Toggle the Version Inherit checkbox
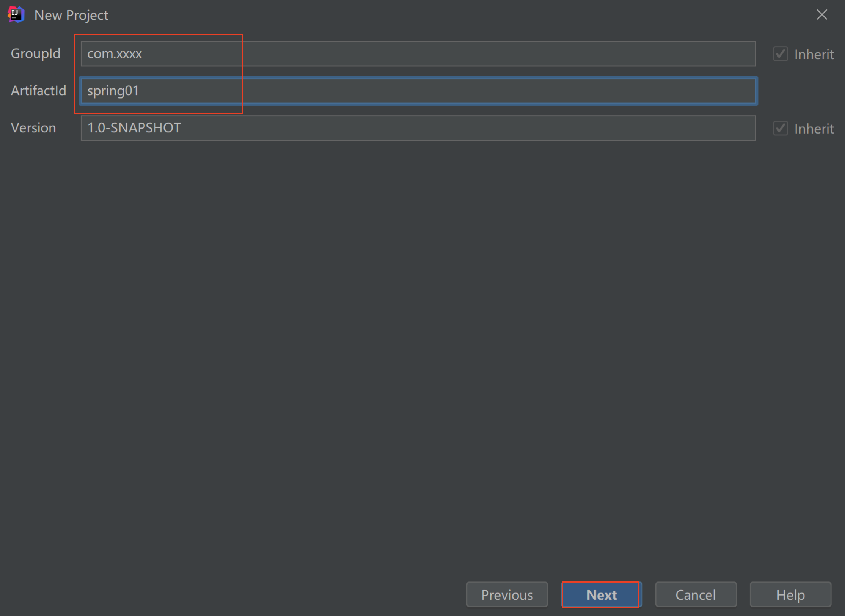845x616 pixels. point(780,129)
